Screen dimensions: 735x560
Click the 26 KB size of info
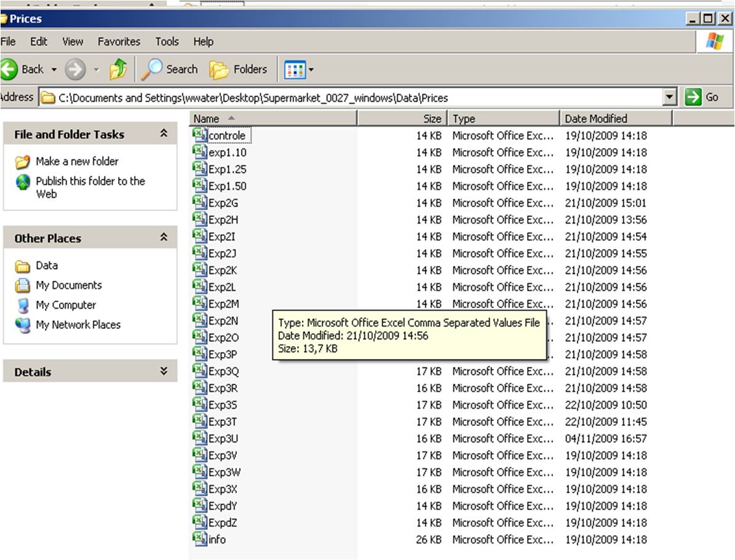(x=429, y=540)
